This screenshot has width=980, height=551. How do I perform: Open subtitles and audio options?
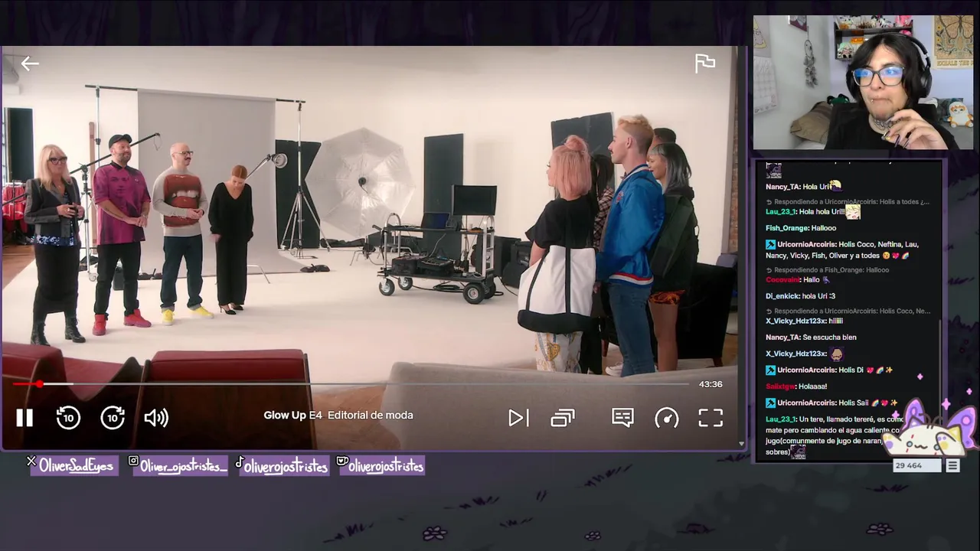622,418
